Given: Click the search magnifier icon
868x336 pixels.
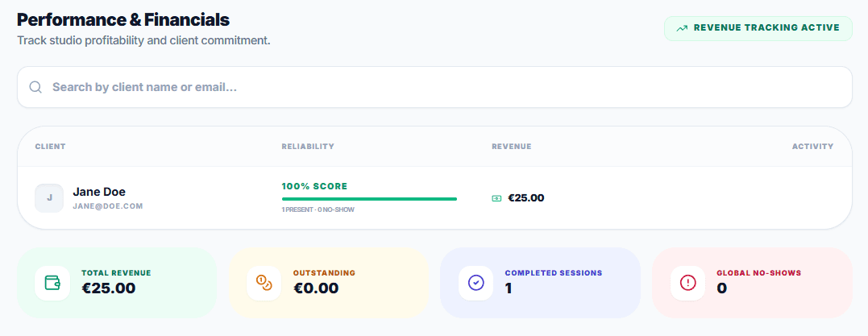Looking at the screenshot, I should (x=35, y=87).
